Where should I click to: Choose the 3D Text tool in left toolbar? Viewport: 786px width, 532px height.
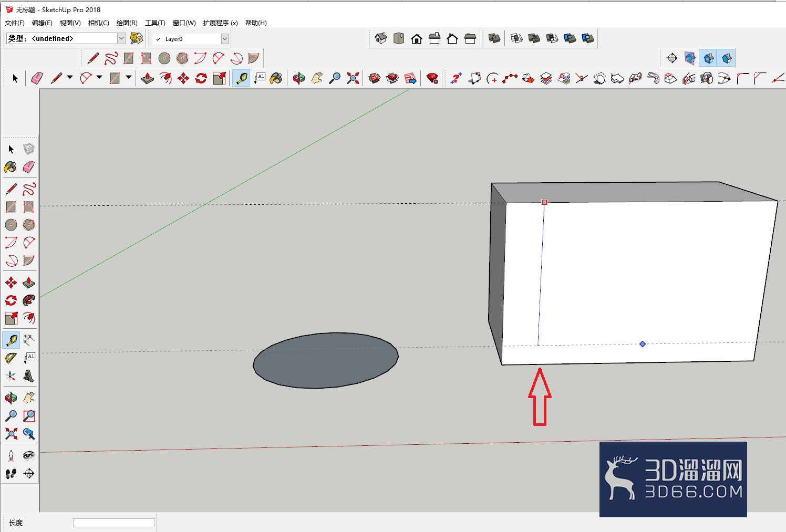pyautogui.click(x=29, y=376)
